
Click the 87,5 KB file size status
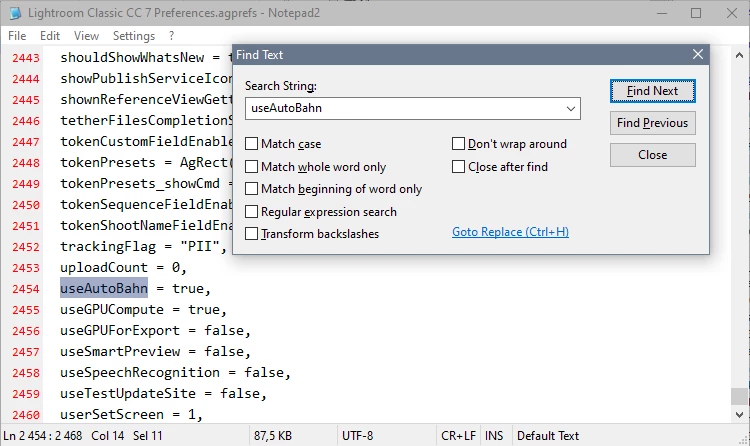[x=273, y=436]
